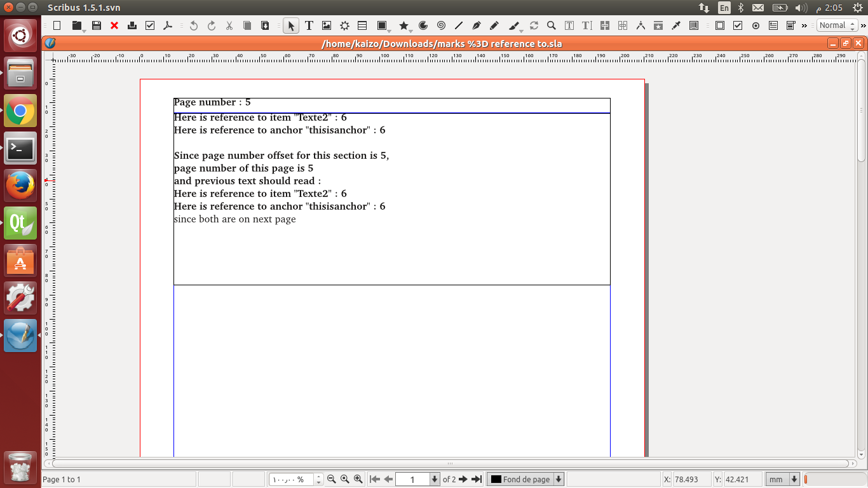The height and width of the screenshot is (488, 868).
Task: Open the Normal image preview quality dropdown
Action: coord(836,25)
